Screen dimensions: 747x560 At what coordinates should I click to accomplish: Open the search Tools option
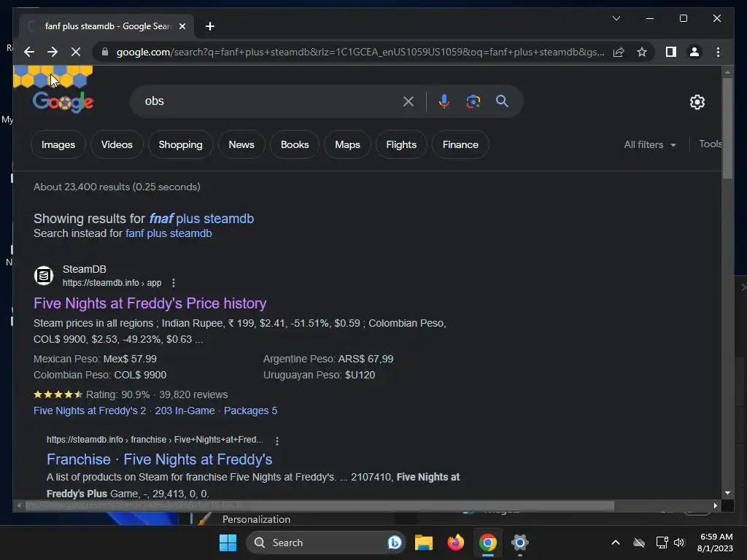pyautogui.click(x=710, y=144)
